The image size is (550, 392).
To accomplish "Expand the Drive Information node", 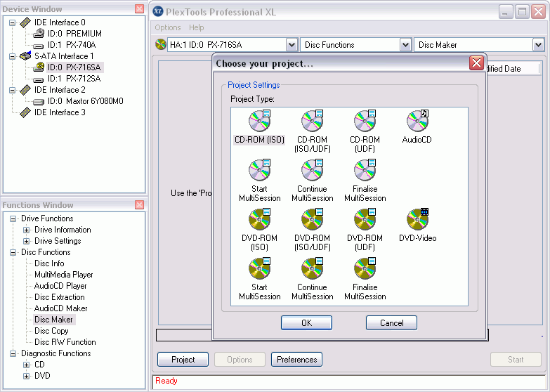I will [26, 230].
